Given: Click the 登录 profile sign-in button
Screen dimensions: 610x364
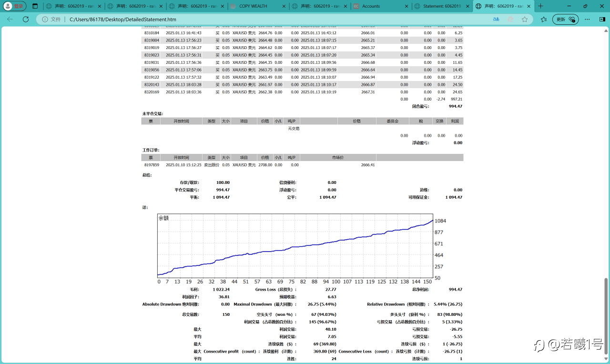Looking at the screenshot, I should [14, 6].
